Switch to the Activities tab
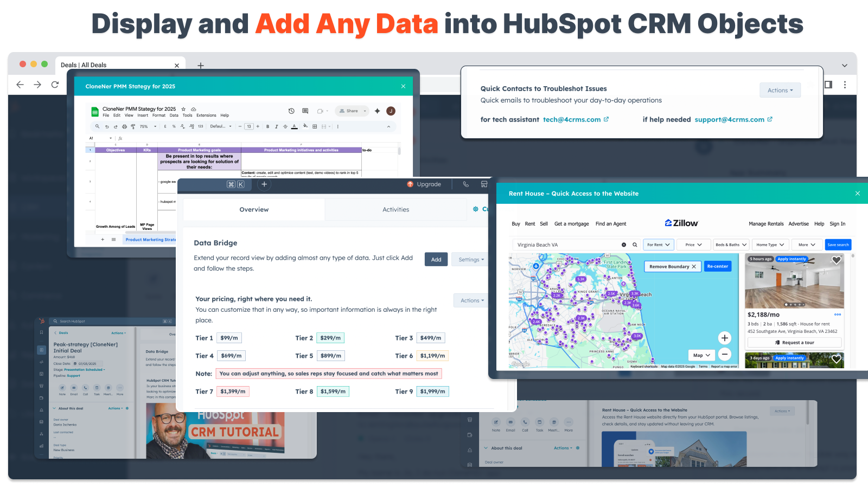The image size is (868, 488). point(395,209)
